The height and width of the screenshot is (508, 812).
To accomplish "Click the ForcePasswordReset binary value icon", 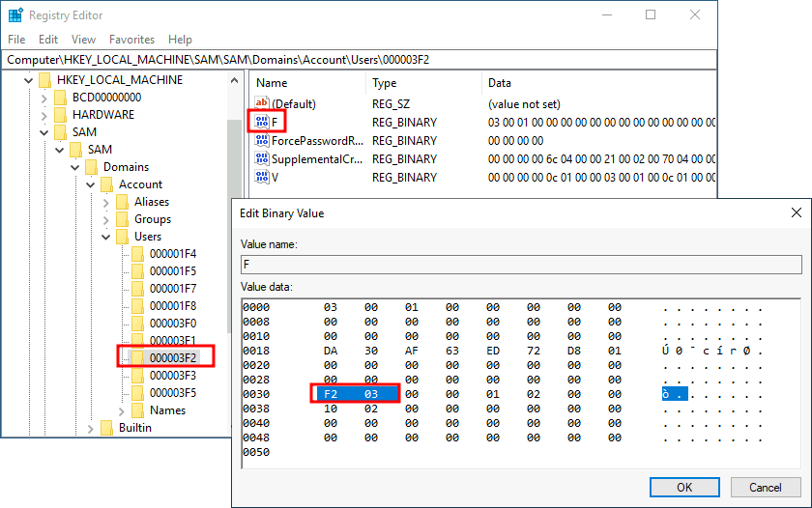I will coord(261,141).
